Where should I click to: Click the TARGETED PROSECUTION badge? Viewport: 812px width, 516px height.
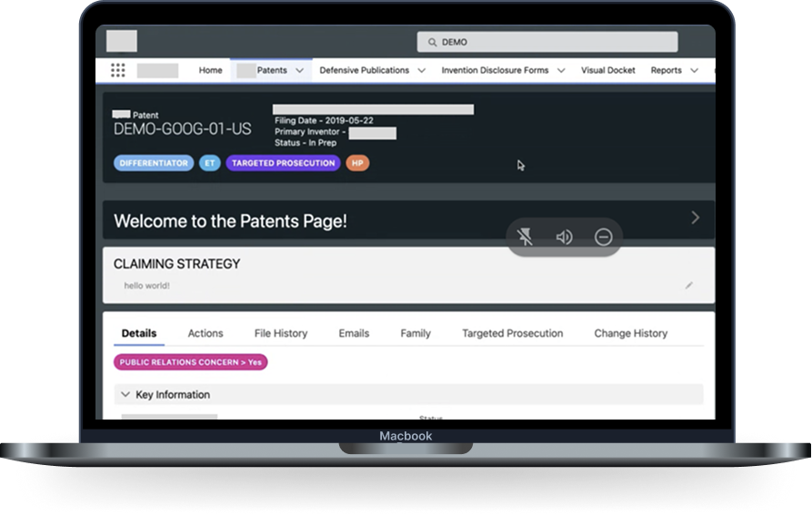284,163
